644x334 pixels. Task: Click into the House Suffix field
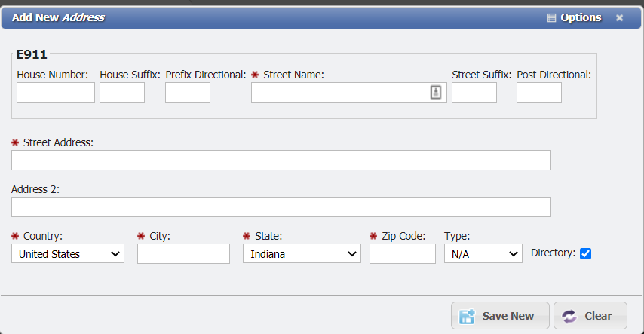(122, 93)
